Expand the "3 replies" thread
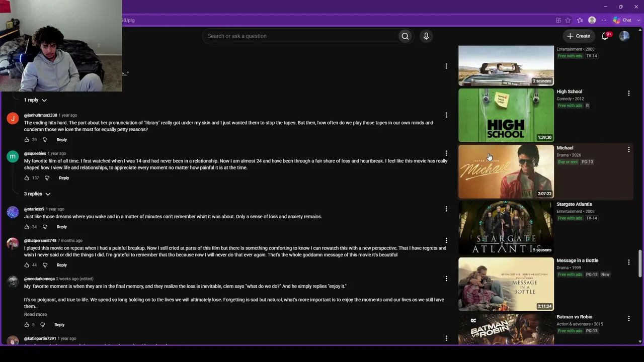The width and height of the screenshot is (644, 362). (37, 194)
